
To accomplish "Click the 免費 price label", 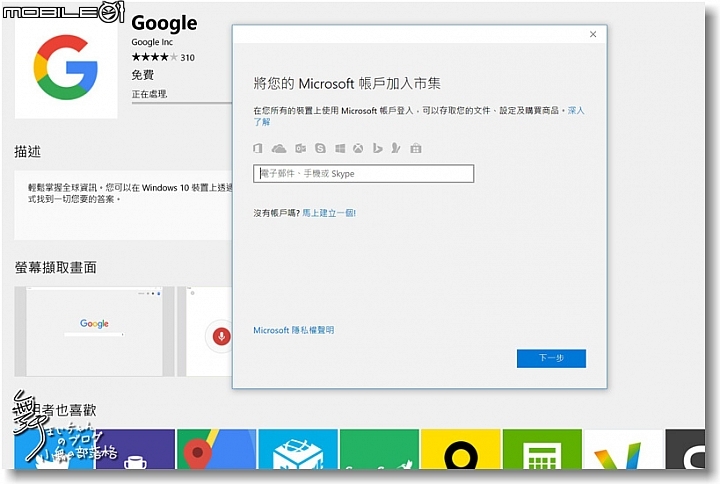I will (142, 75).
